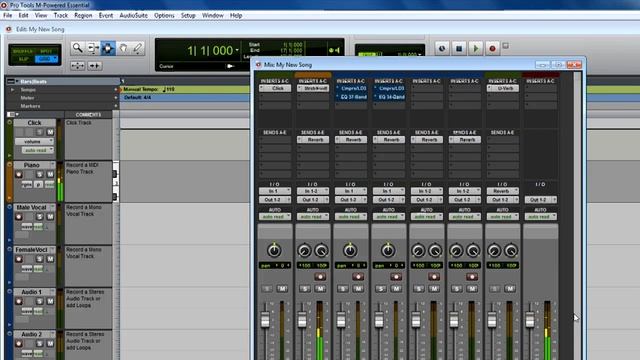Open Reverb input selector on U-Verb strip
Screen dimensions: 640x360
(x=502, y=191)
